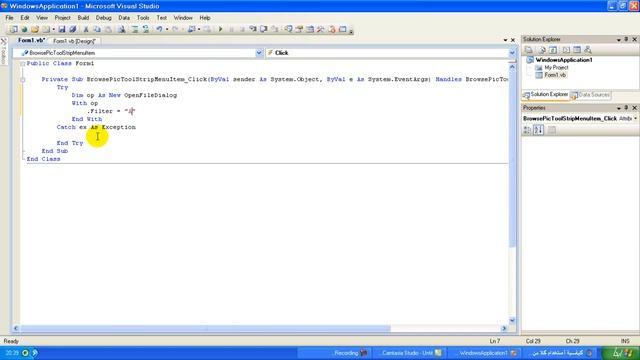Click the vertical scrollbar down arrow

[x=512, y=320]
